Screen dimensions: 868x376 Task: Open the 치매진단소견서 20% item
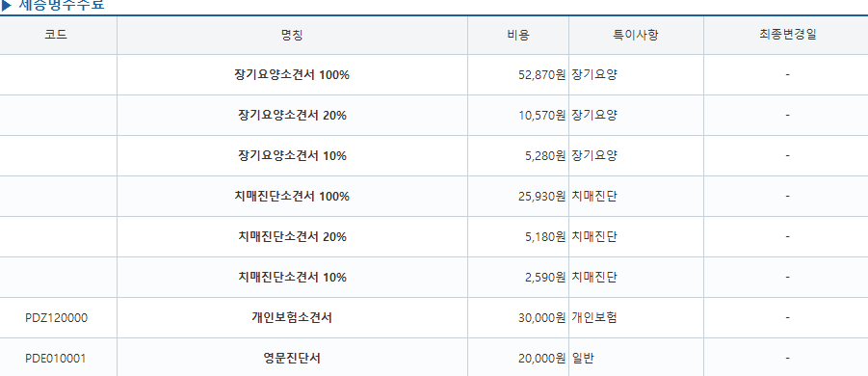(292, 236)
